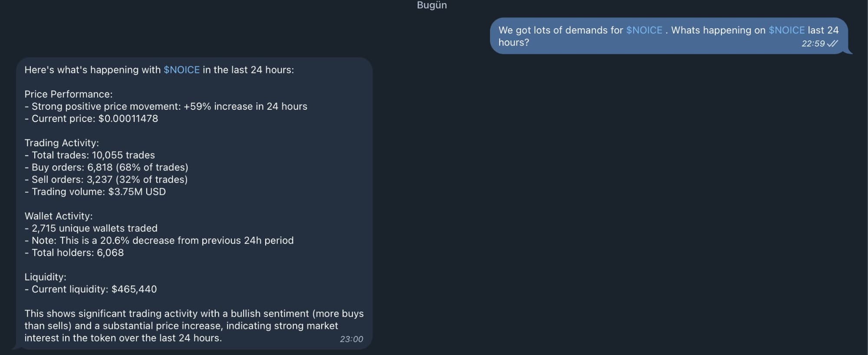
Task: Click the "Current price: $0.00011478" line
Action: click(95, 118)
